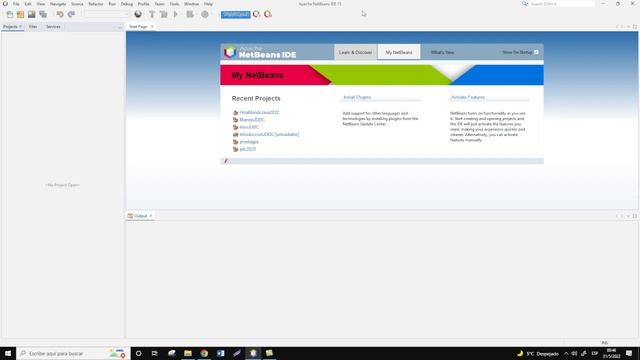The height and width of the screenshot is (360, 640).
Task: Click the globe browser toolbar icon
Action: click(138, 14)
